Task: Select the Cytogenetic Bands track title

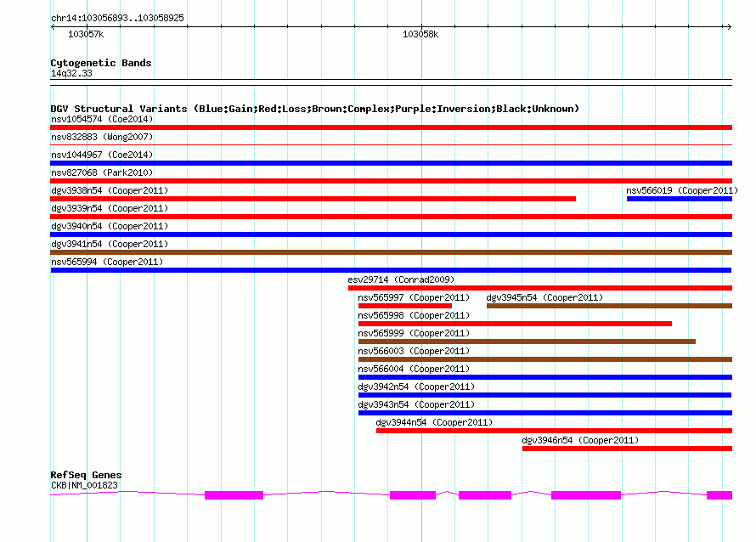Action: 101,63
